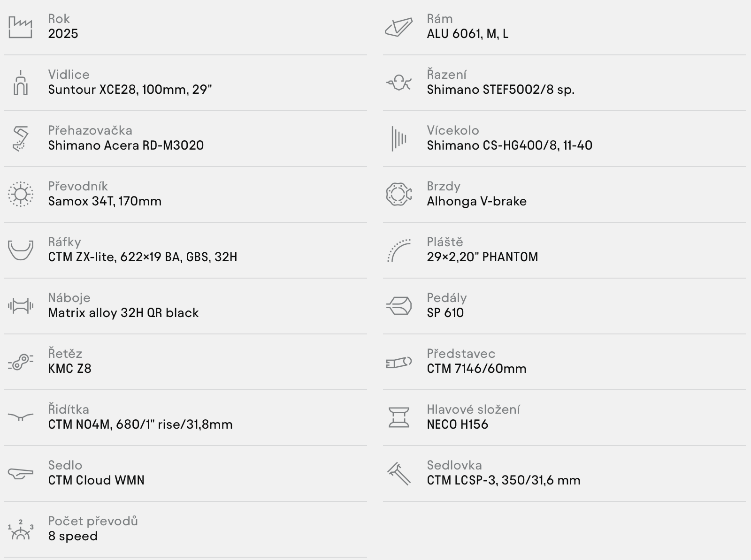
Task: Click the cassette icon next to Vícekolo
Action: click(x=398, y=139)
